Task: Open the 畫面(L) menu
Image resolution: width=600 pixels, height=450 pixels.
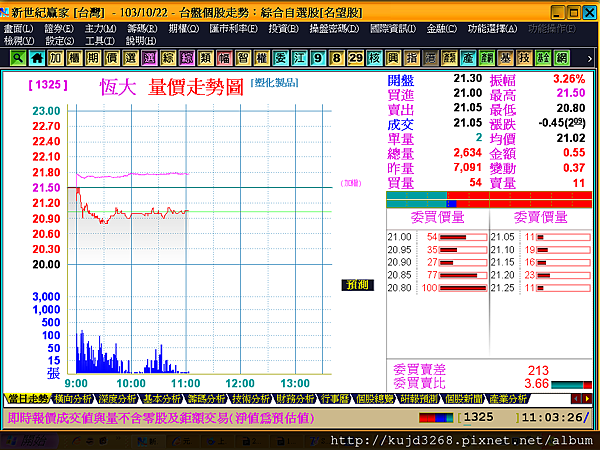Action: click(18, 29)
